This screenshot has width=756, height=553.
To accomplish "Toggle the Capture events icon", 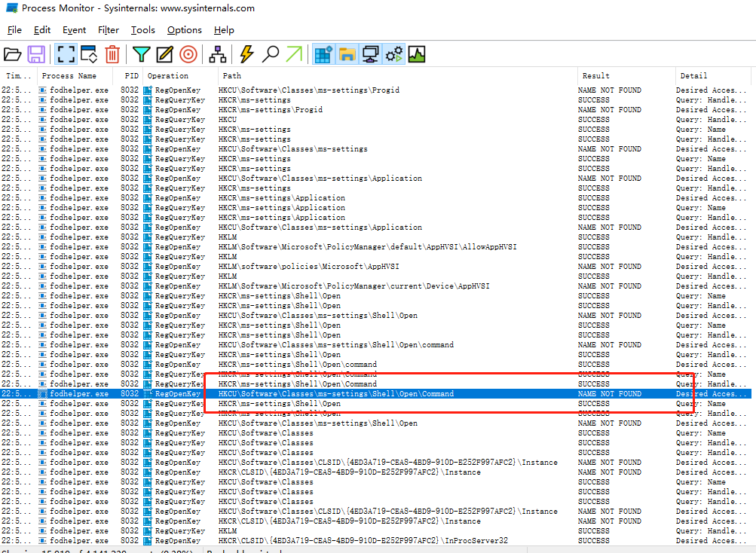I will (x=66, y=54).
